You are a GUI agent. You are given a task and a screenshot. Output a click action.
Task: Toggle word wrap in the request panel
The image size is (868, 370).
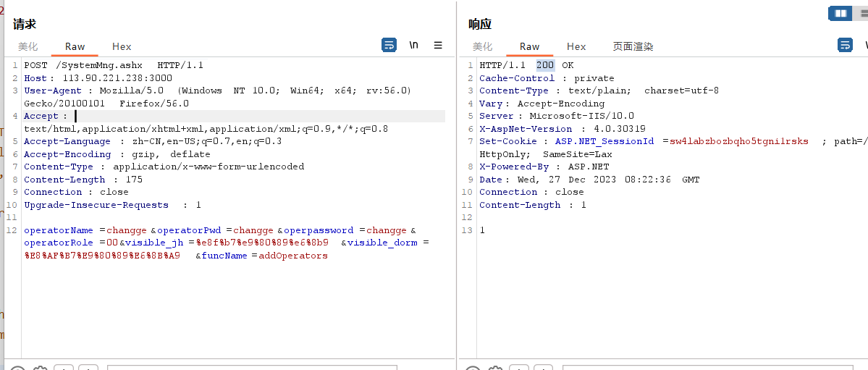(389, 46)
